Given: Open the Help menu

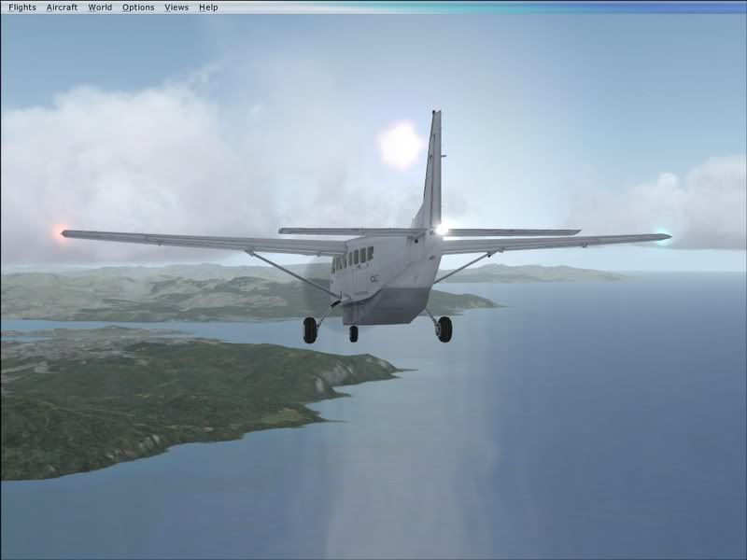Looking at the screenshot, I should tap(208, 7).
